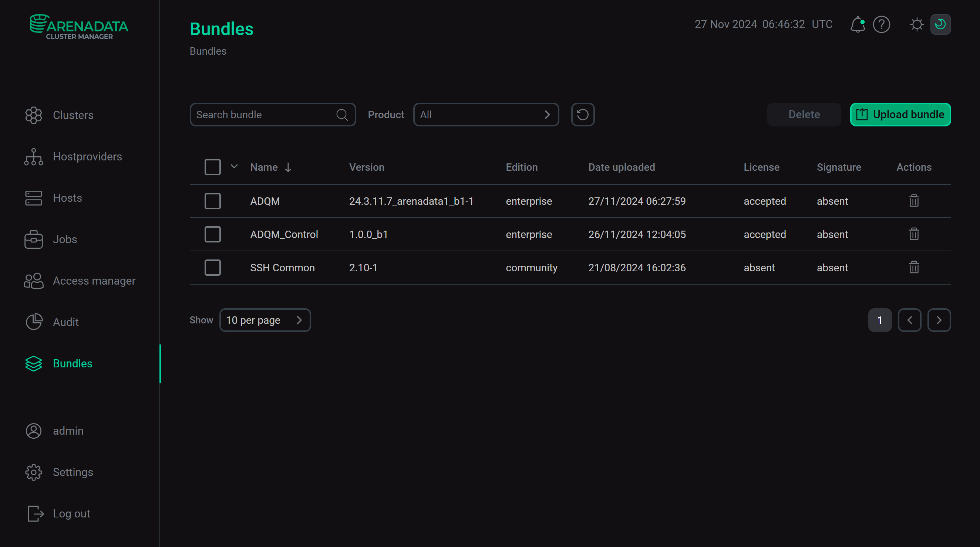Go to Access manager section
The height and width of the screenshot is (547, 980).
pyautogui.click(x=94, y=281)
